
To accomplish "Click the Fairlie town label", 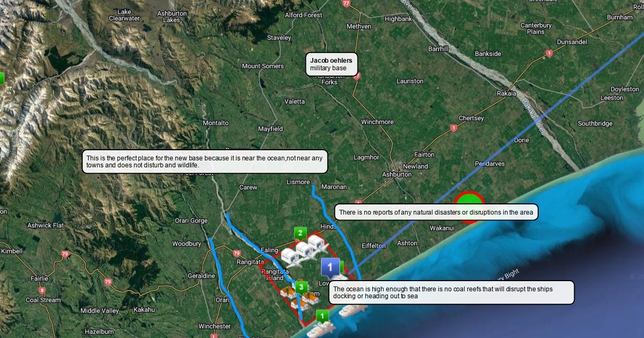I will point(39,278).
